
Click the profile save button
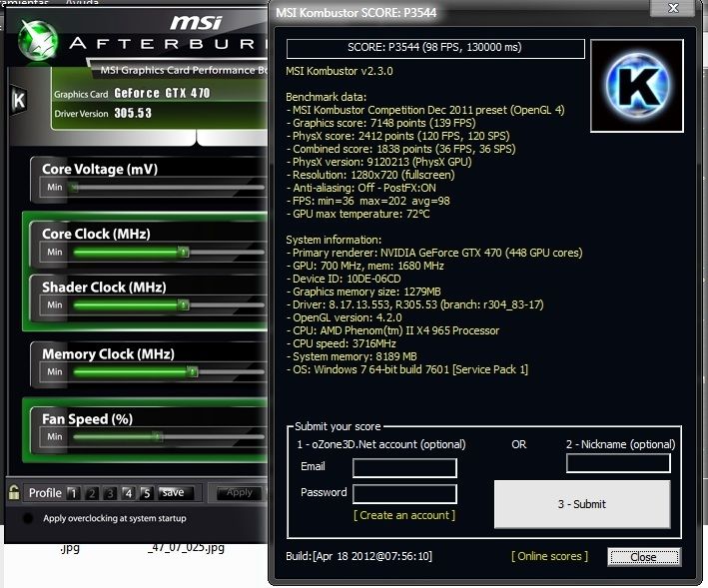(x=175, y=493)
